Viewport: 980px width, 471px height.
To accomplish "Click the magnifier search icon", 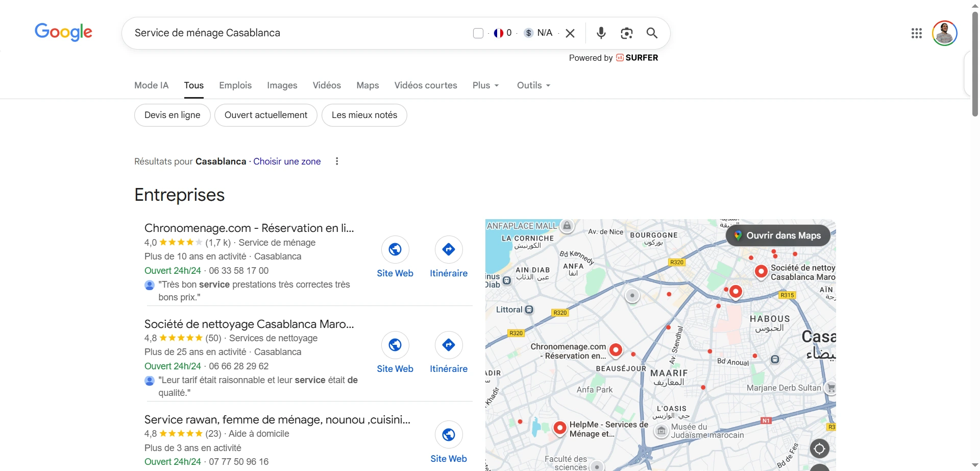I will (652, 33).
